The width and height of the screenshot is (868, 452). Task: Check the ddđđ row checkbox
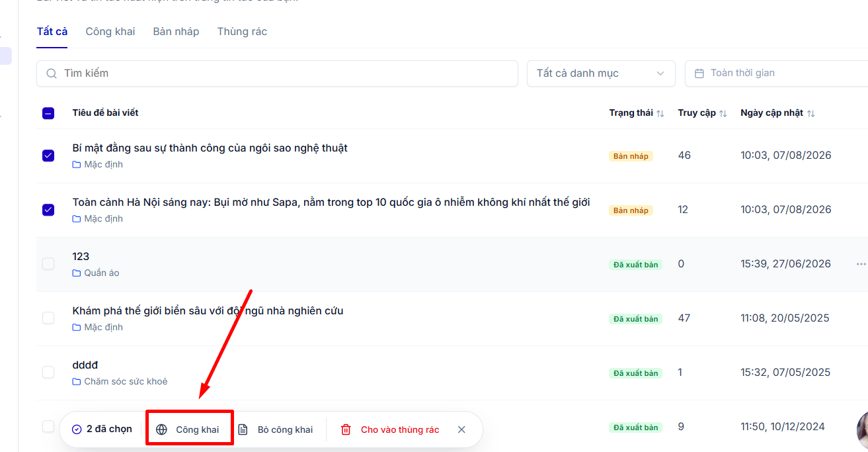[48, 373]
